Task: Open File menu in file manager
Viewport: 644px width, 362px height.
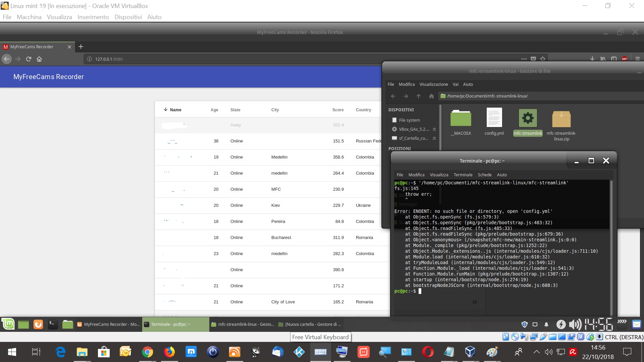Action: pos(391,84)
